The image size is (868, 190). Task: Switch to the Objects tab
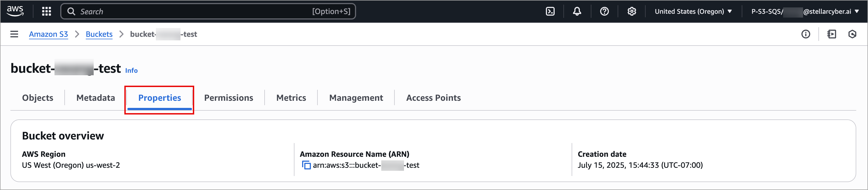(x=38, y=98)
